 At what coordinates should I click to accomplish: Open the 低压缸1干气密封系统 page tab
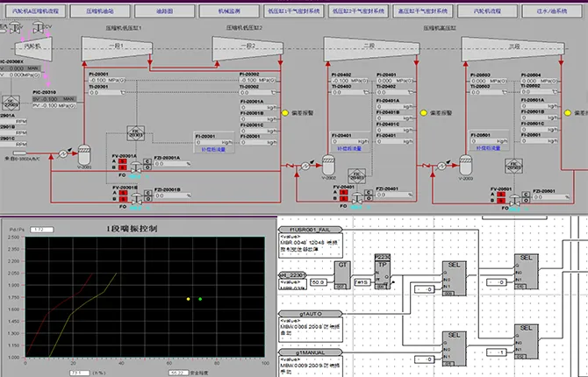click(x=294, y=11)
